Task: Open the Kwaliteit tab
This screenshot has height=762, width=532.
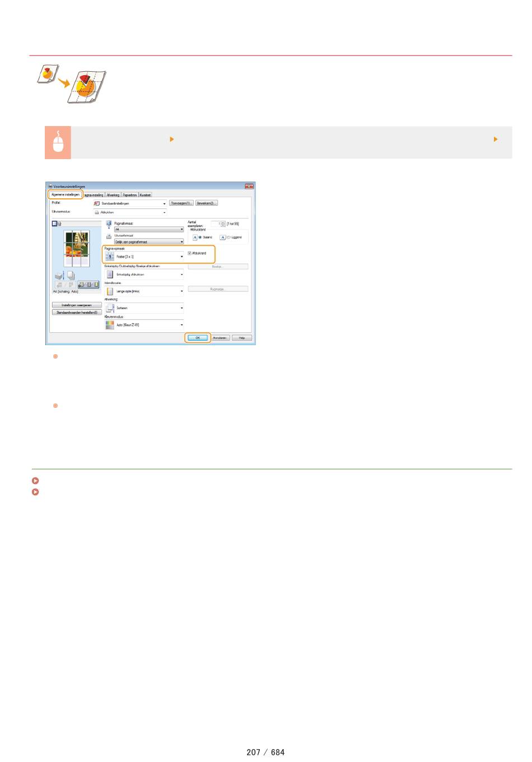Action: [x=145, y=195]
